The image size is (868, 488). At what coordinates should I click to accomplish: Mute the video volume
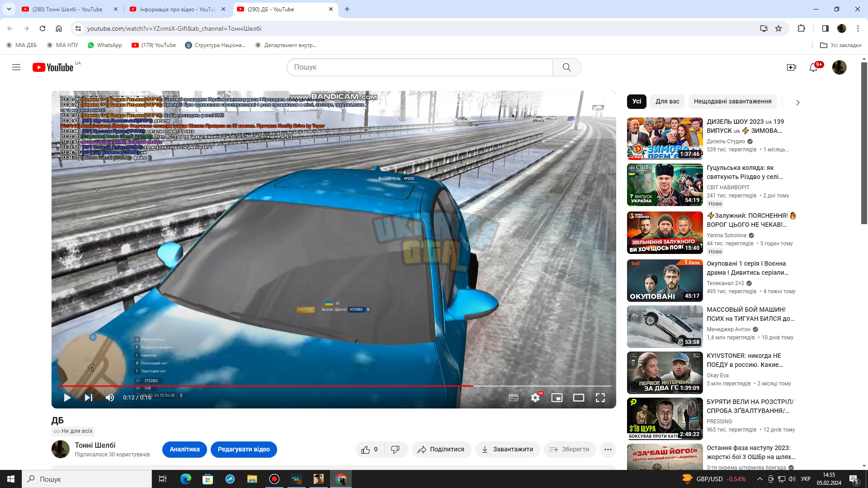[x=110, y=398]
